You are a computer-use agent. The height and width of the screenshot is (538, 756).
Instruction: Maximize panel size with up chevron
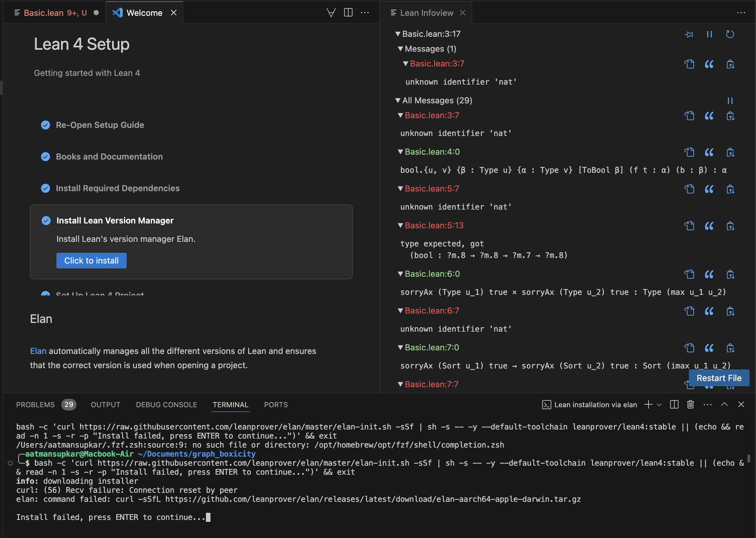click(x=724, y=405)
